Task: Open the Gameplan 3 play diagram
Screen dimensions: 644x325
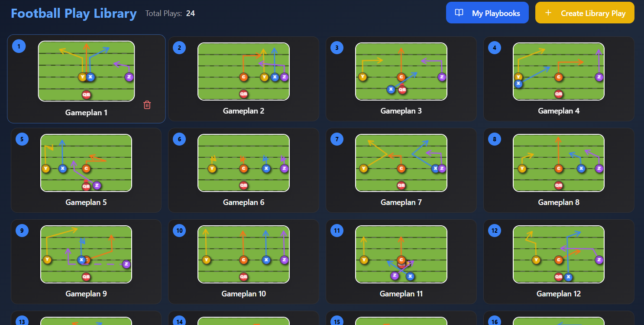Action: (401, 71)
